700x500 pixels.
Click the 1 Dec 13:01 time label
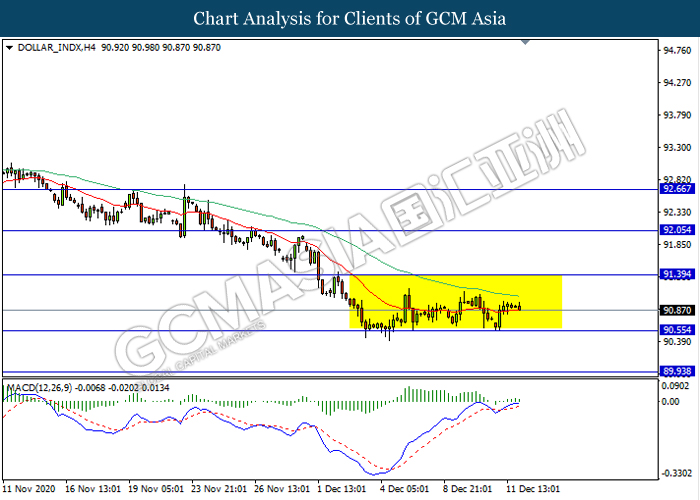(342, 489)
